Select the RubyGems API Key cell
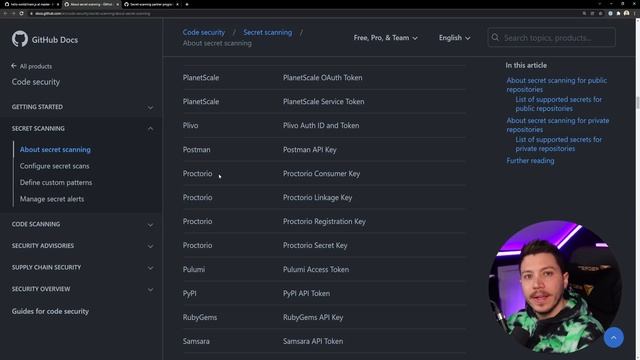This screenshot has width=640, height=360. [313, 318]
